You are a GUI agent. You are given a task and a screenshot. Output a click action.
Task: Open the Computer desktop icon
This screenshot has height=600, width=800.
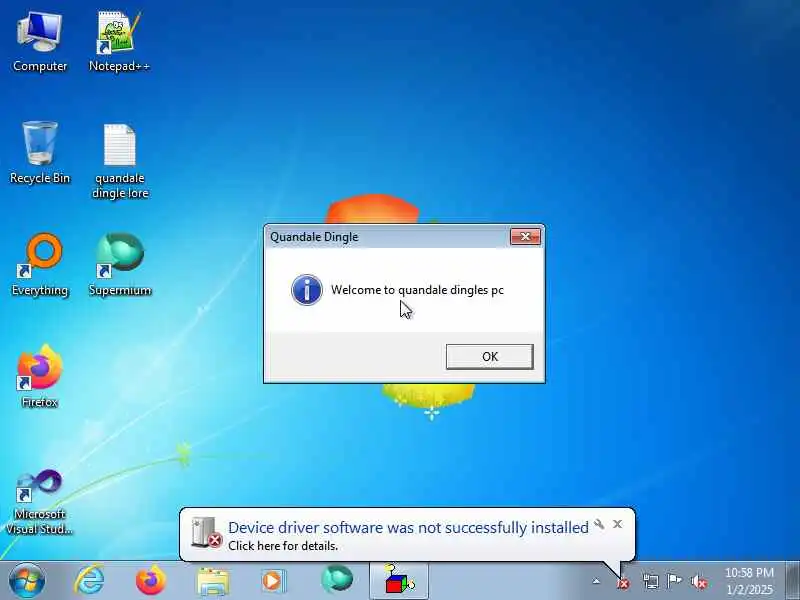point(39,42)
